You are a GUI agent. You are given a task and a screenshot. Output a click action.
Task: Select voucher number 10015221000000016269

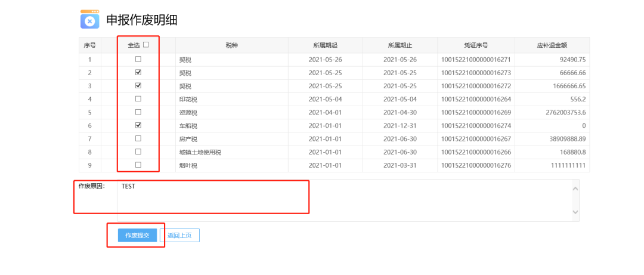[x=476, y=112]
